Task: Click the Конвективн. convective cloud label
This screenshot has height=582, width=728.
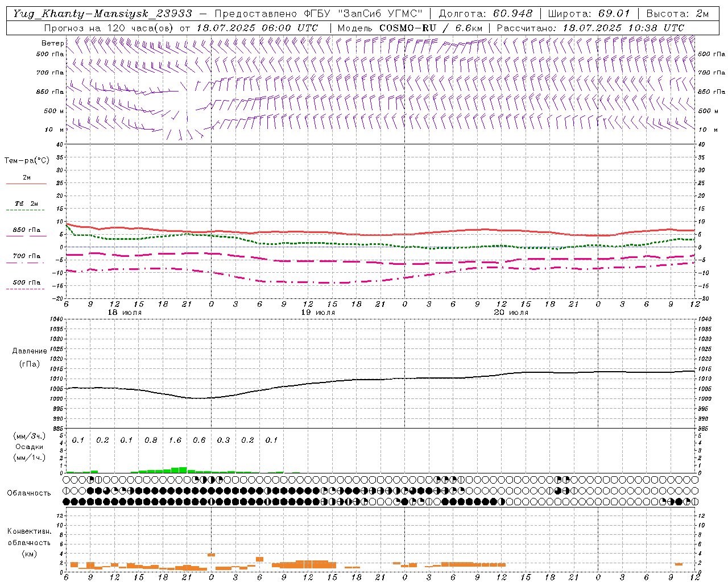Action: pyautogui.click(x=29, y=531)
